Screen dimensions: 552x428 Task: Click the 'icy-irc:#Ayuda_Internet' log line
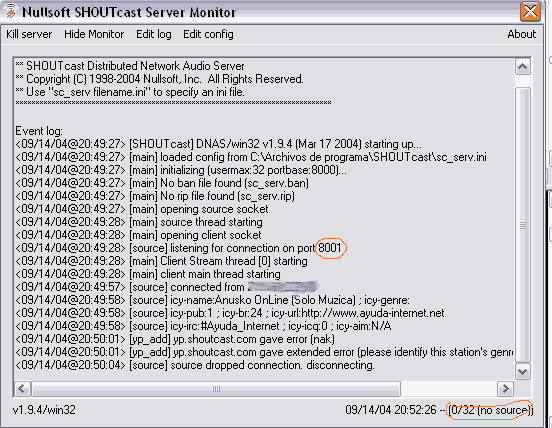(x=203, y=326)
